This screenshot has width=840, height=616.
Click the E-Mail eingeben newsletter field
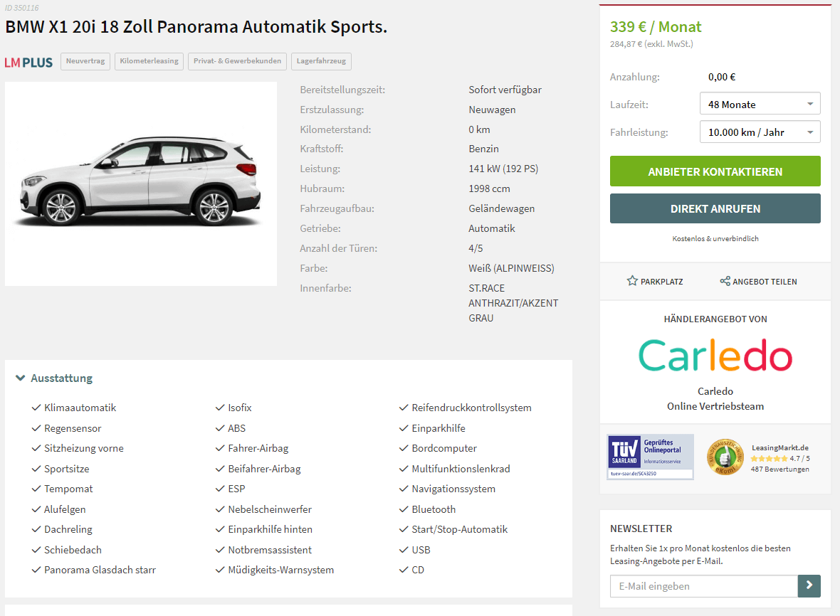[x=704, y=586]
